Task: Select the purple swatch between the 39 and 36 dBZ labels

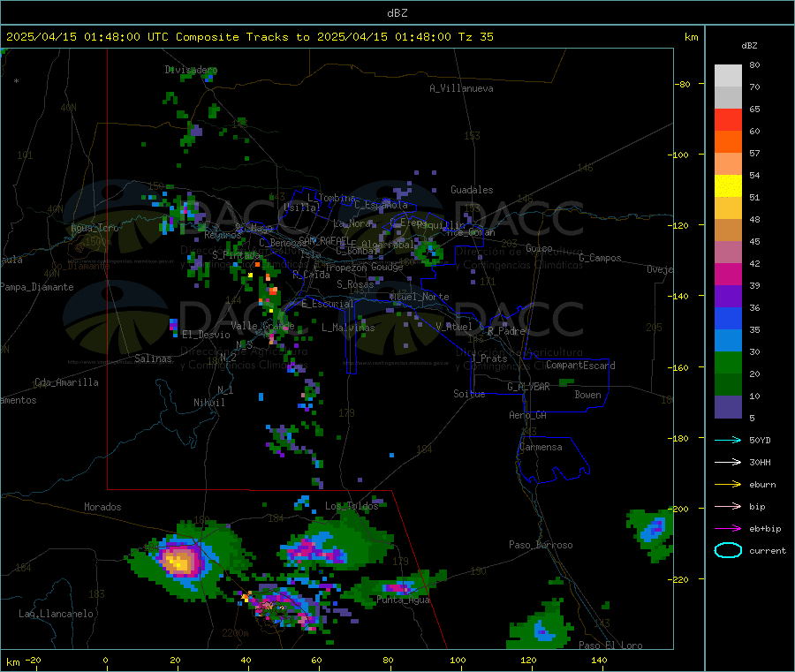Action: coord(728,297)
